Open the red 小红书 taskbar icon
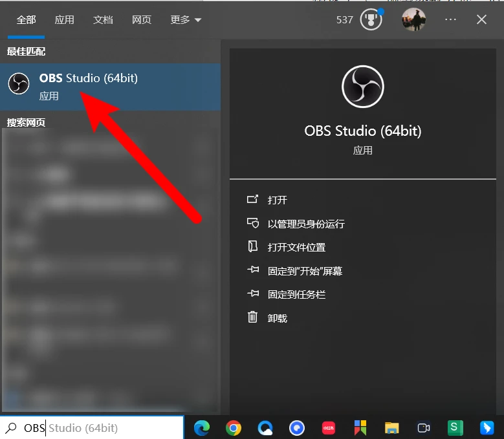The image size is (504, 439). click(x=329, y=428)
